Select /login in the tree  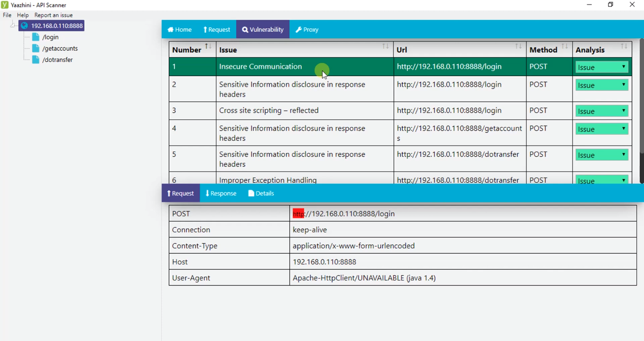[x=50, y=37]
